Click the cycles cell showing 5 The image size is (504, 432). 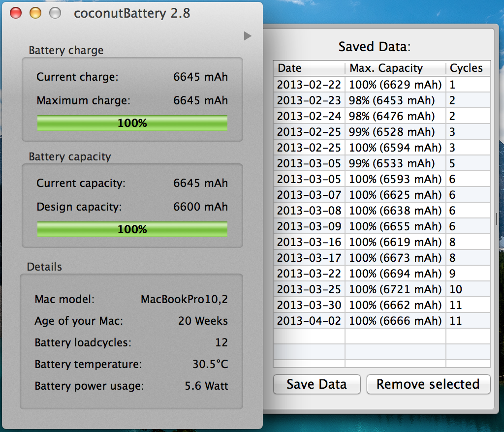coord(468,163)
